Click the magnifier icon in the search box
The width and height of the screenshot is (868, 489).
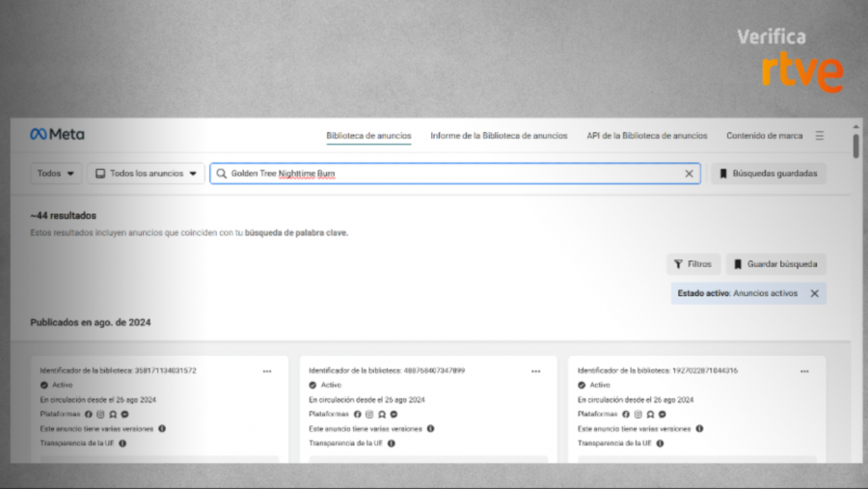[x=222, y=174]
